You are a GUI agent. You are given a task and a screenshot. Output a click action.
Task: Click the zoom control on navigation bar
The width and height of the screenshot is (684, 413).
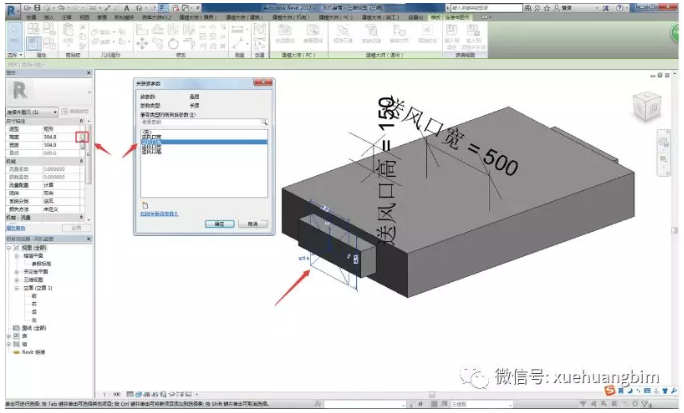pos(663,159)
